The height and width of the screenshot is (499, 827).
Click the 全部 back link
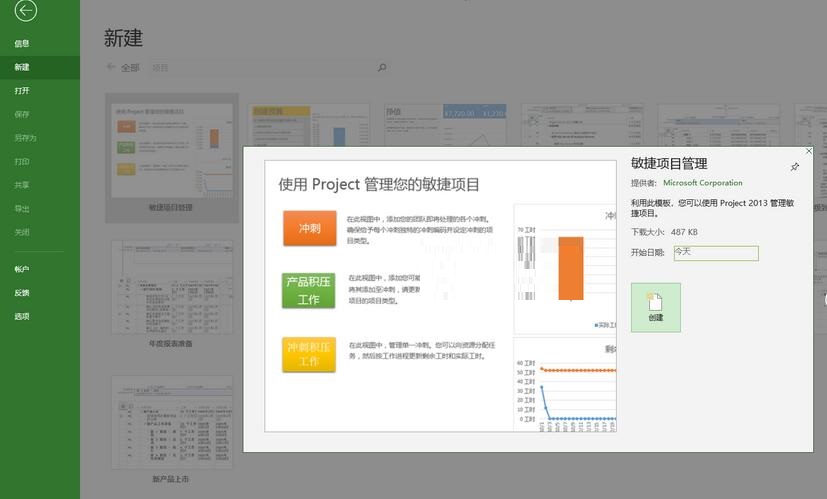[x=123, y=68]
